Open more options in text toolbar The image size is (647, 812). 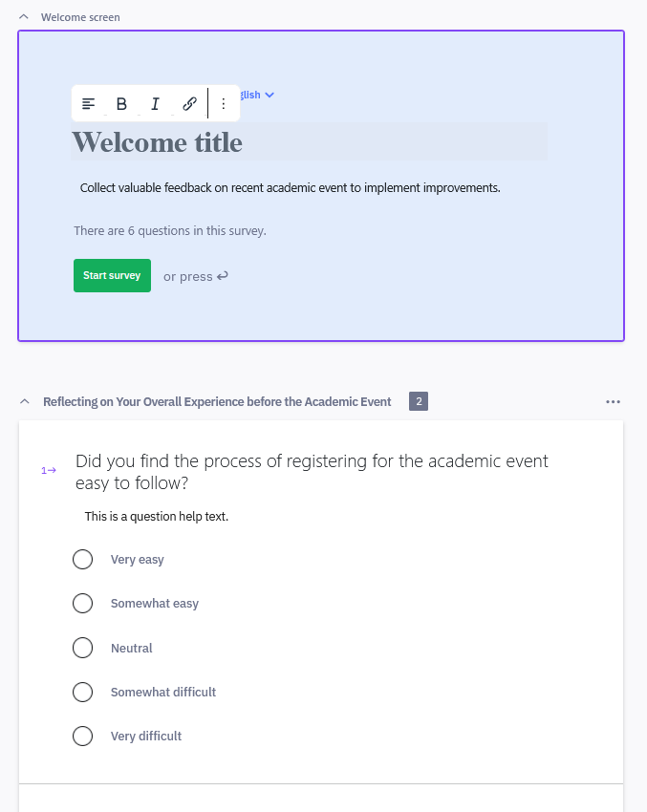tap(224, 103)
